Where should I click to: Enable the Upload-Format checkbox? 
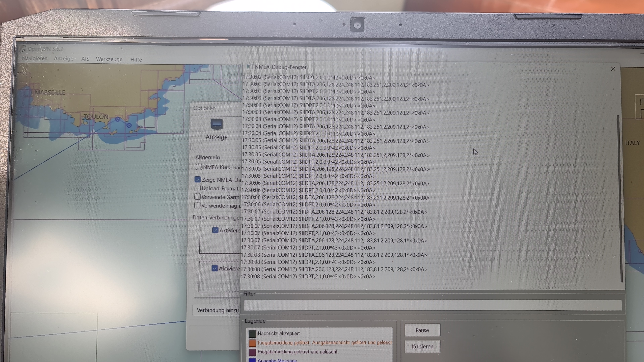(x=198, y=188)
